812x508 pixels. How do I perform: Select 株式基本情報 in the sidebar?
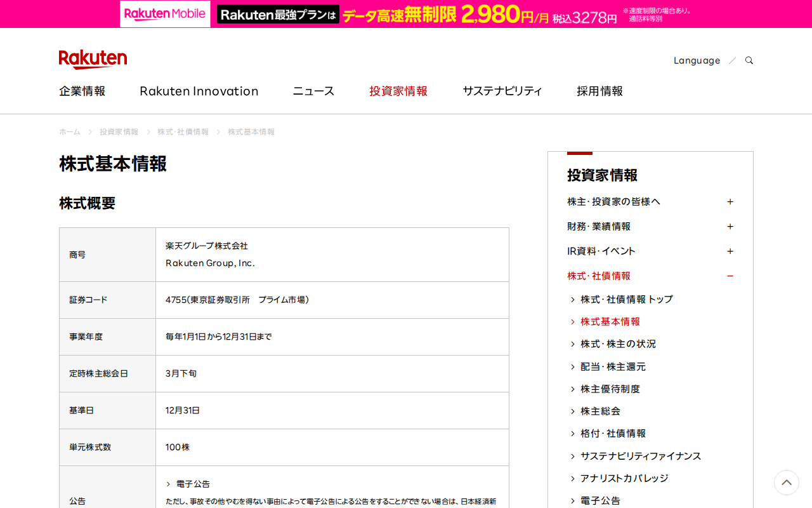(610, 321)
